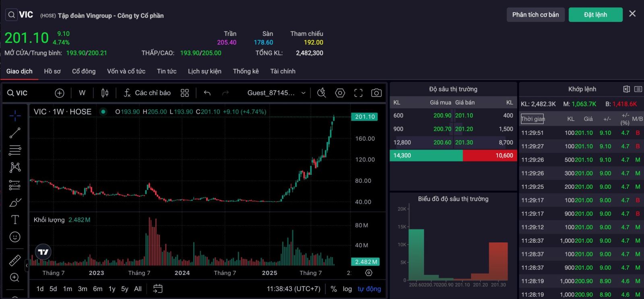Image resolution: width=644 pixels, height=299 pixels.
Task: Open the Cổ đông tab
Action: pyautogui.click(x=84, y=72)
